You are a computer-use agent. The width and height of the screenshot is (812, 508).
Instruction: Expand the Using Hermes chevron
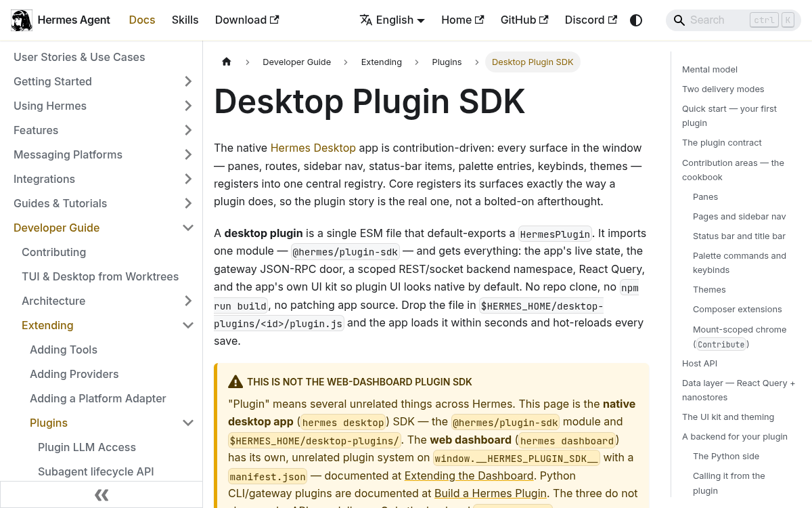click(x=188, y=106)
